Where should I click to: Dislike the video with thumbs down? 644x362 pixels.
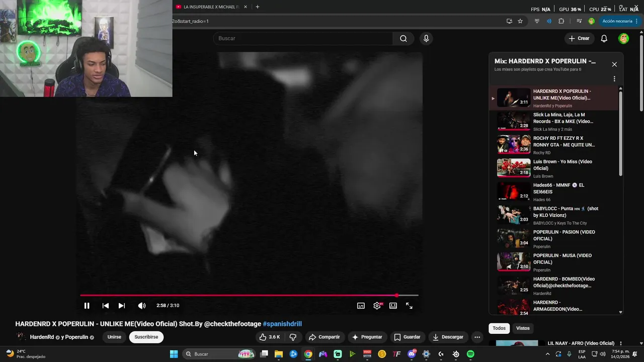pos(293,337)
